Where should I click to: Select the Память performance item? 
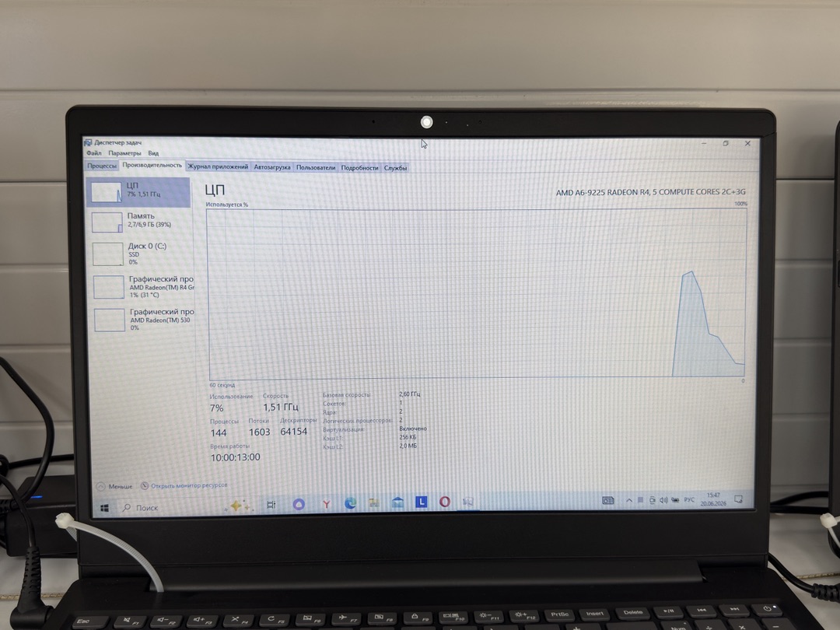139,222
